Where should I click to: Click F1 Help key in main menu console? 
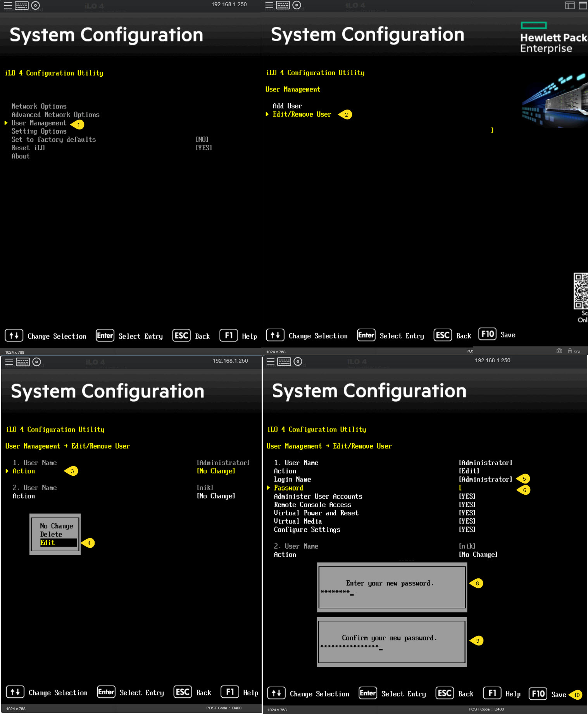coord(229,335)
